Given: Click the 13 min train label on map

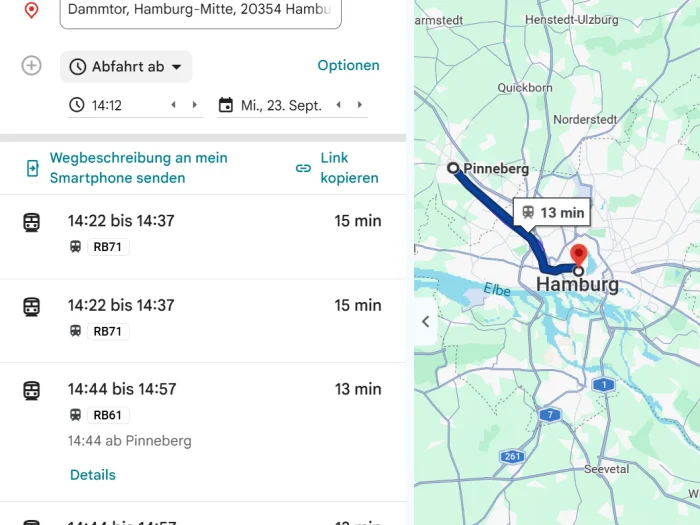Looking at the screenshot, I should pyautogui.click(x=552, y=212).
